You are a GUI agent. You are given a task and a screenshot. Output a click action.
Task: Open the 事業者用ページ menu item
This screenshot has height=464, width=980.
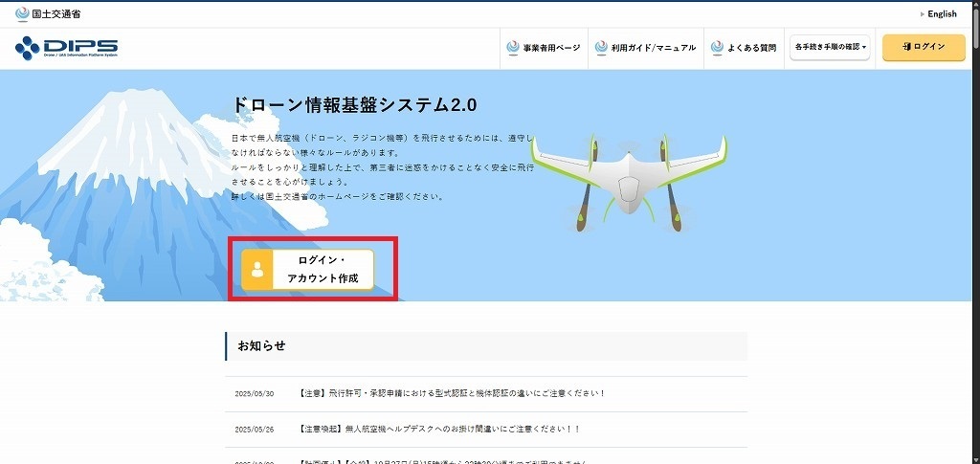point(551,48)
